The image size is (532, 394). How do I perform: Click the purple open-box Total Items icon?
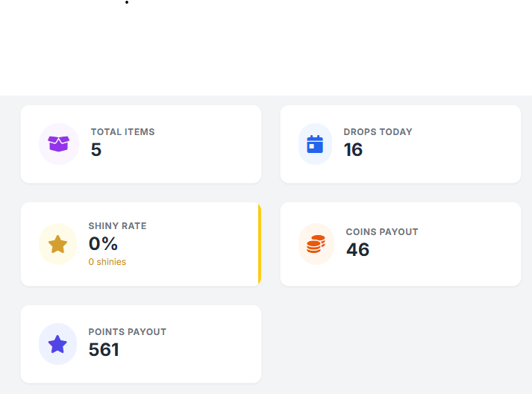click(x=59, y=143)
